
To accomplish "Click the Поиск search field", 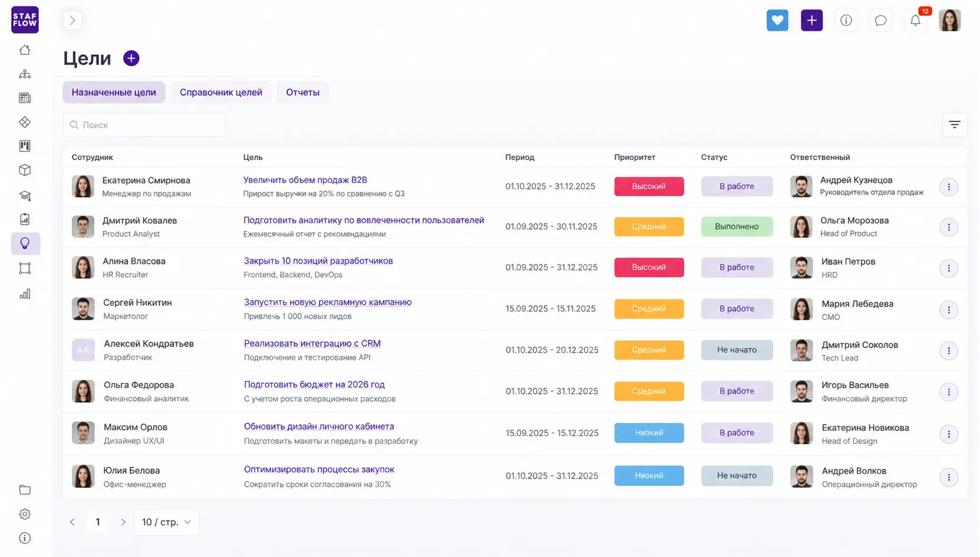I will (x=144, y=125).
